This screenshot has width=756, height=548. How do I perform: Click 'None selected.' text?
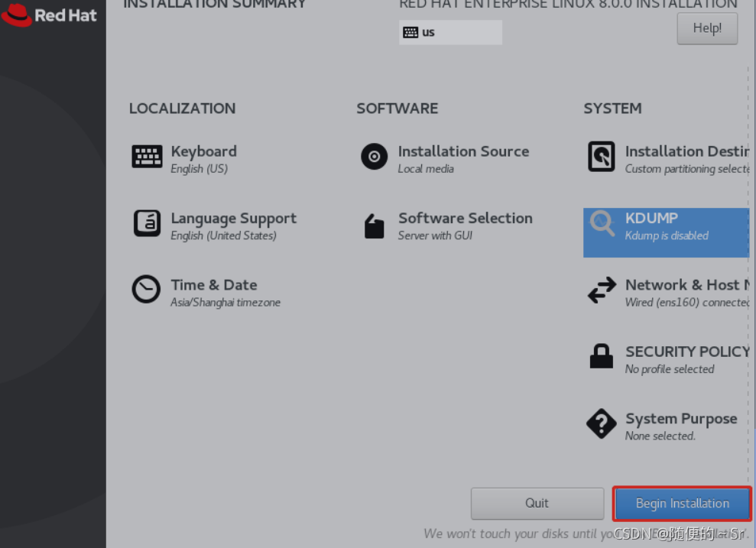click(660, 436)
